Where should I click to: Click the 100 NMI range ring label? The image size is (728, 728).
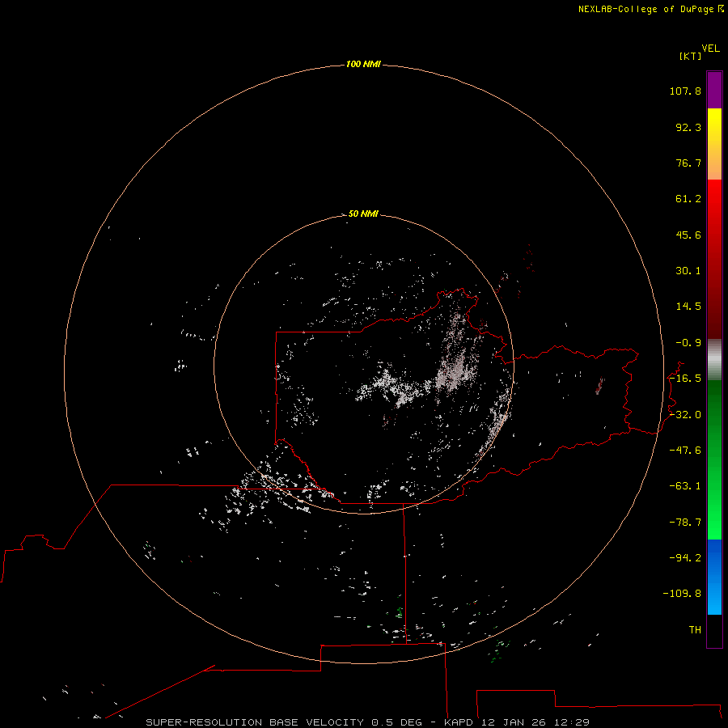pyautogui.click(x=363, y=64)
